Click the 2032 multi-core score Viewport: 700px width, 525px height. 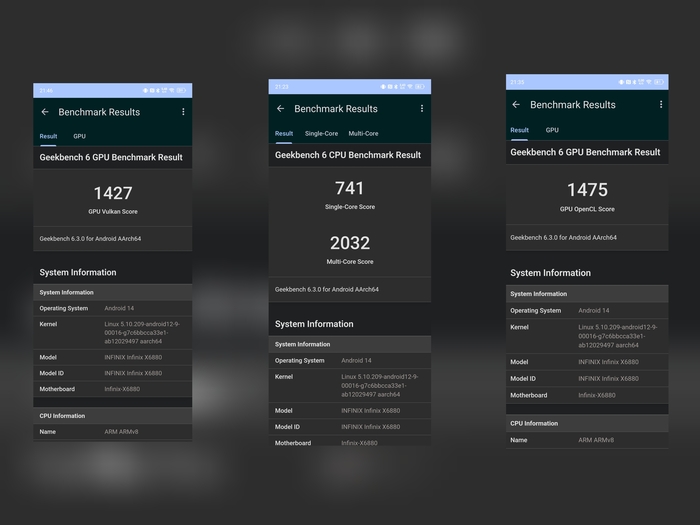tap(350, 243)
